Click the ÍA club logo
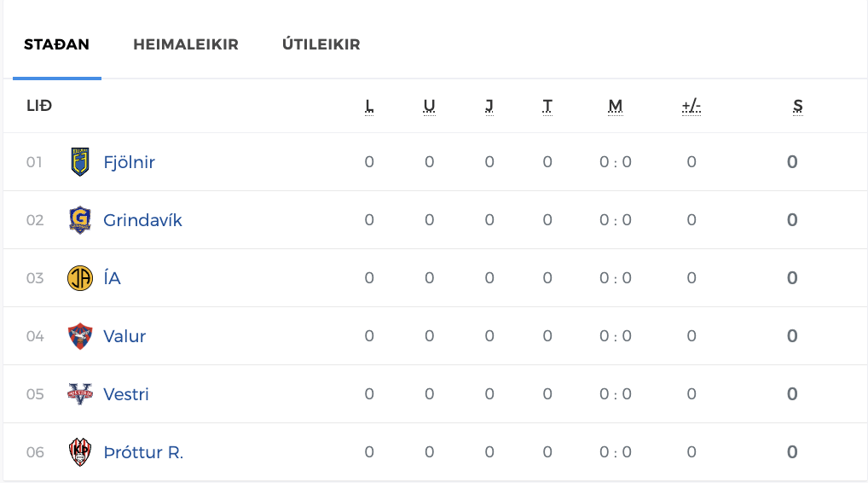 pyautogui.click(x=79, y=278)
